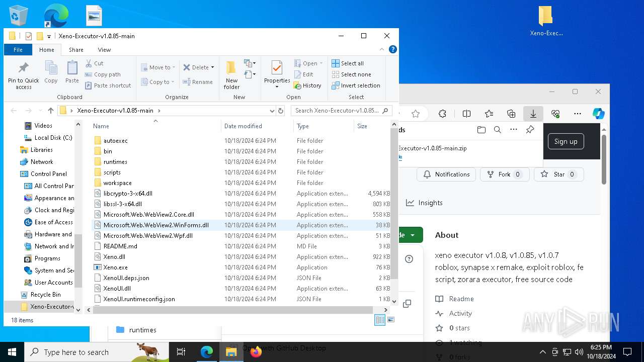Click the GitHub Star button
Viewport: 644px width, 362px height.
558,174
